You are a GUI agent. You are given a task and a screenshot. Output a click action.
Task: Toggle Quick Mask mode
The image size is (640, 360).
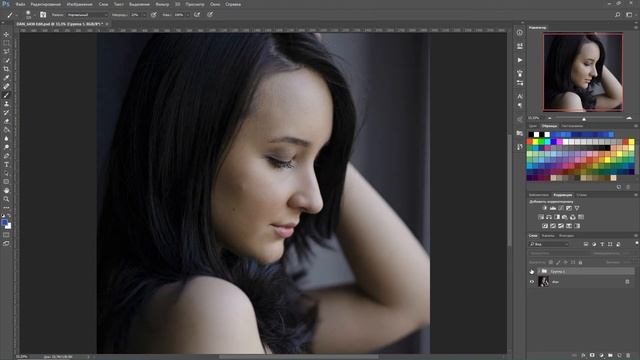pos(6,235)
